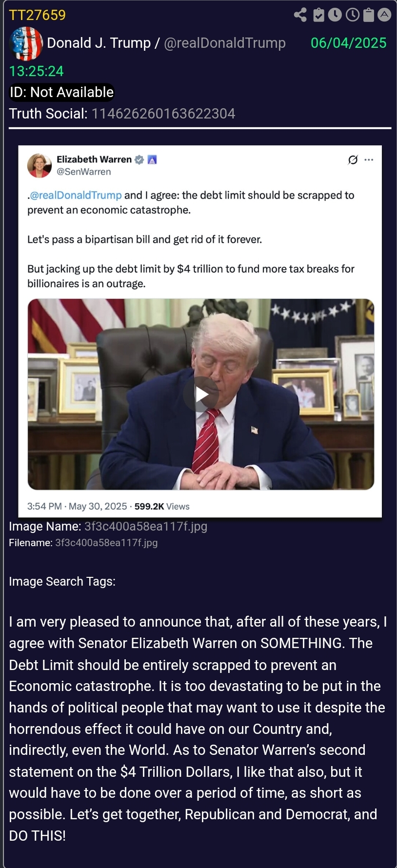The width and height of the screenshot is (397, 868).
Task: Open the TT27659 post number link
Action: (38, 15)
